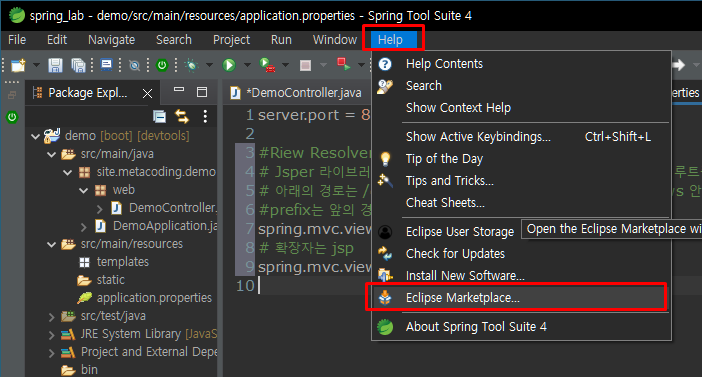
Task: Choose Show Active Keybindings...
Action: [x=522, y=137]
